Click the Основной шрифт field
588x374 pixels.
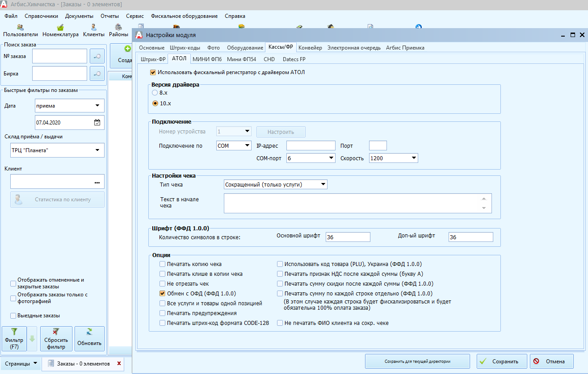[348, 237]
